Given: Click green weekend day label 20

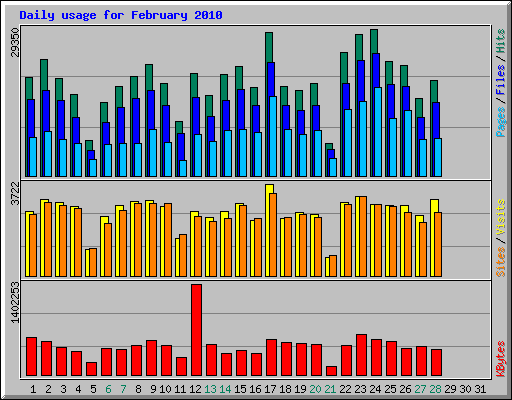Looking at the screenshot, I should pos(315,389).
